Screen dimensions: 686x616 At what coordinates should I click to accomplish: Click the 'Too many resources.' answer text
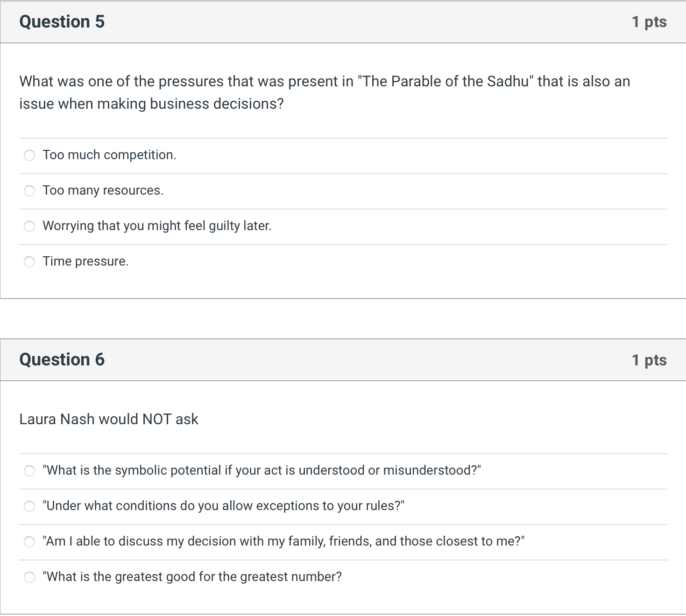103,190
